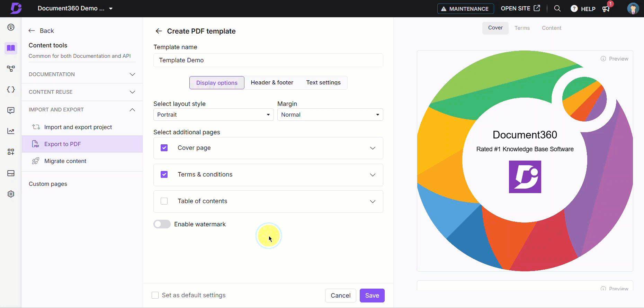Click the HELP label in the top bar
644x308 pixels.
pos(588,9)
